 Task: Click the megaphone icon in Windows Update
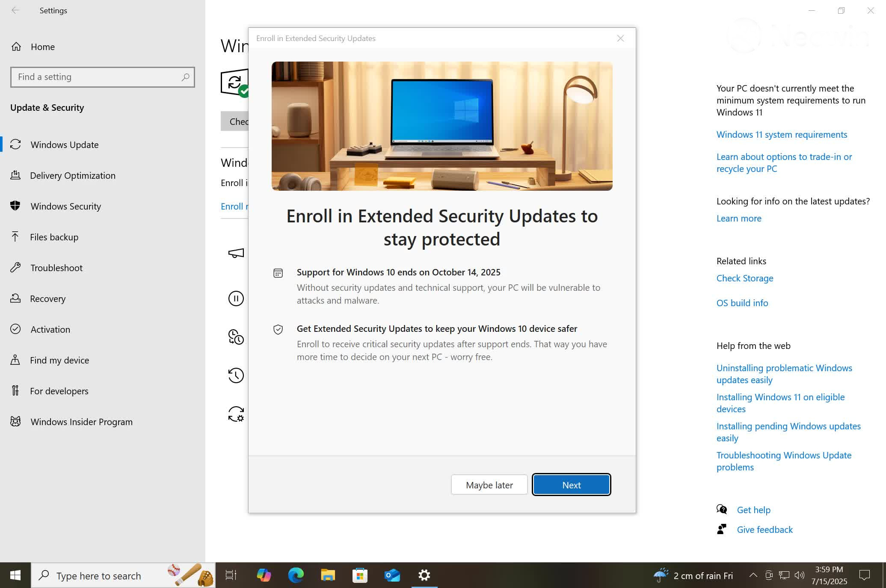pos(236,253)
